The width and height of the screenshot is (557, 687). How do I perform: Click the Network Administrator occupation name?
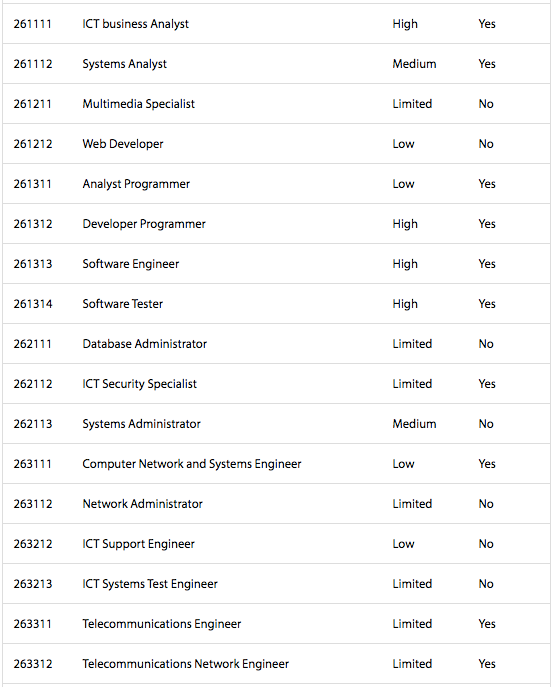click(x=142, y=504)
